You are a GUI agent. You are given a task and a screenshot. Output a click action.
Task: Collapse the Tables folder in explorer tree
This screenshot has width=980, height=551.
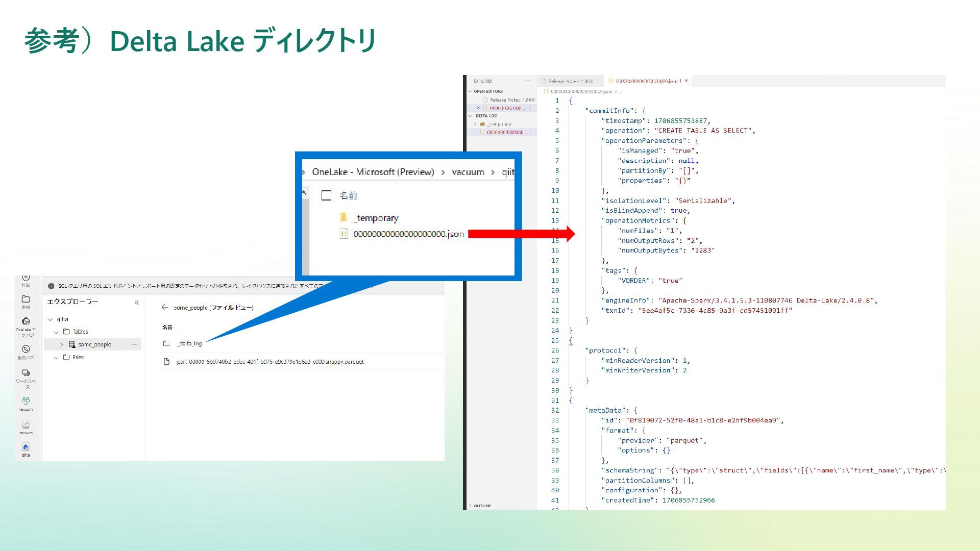point(56,332)
